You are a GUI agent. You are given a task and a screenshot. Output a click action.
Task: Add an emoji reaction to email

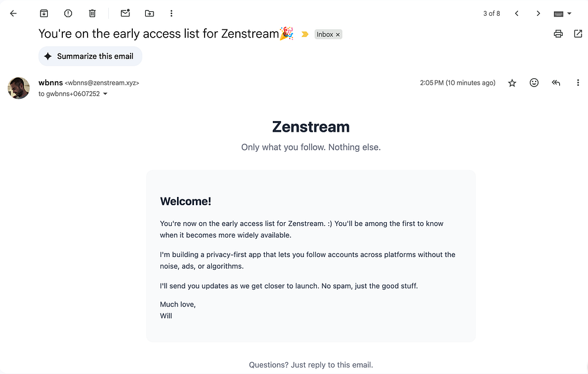click(534, 83)
